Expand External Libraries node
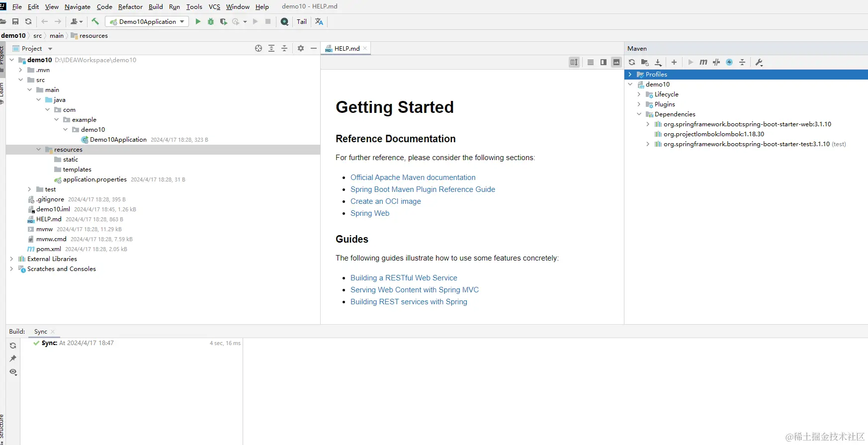 click(x=11, y=259)
